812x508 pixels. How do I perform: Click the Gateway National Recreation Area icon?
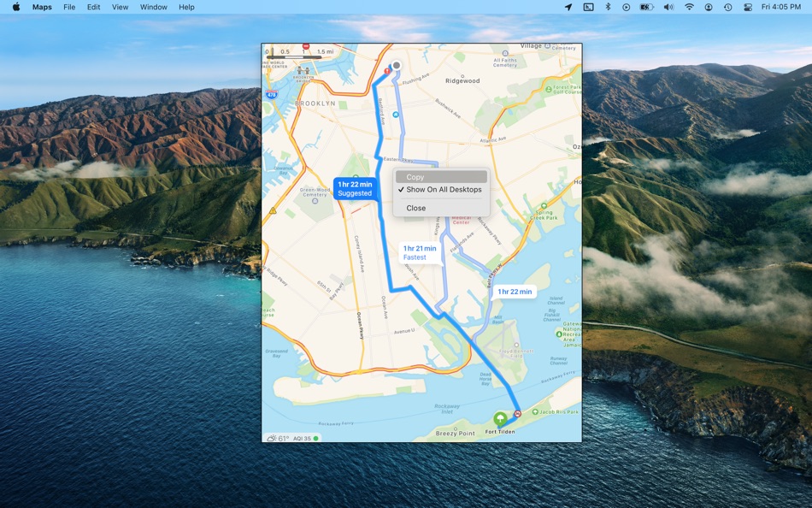[559, 334]
